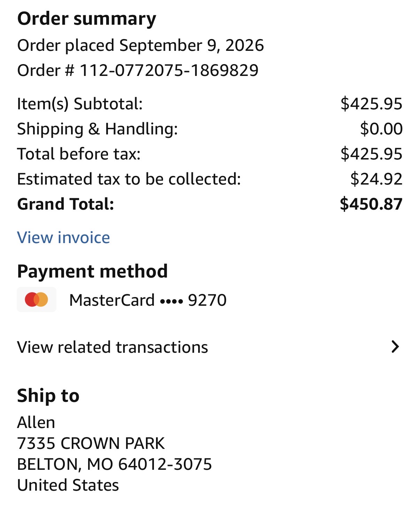Click the Shipping & Handling value $0.00
Screen dimensions: 420x506
click(381, 129)
